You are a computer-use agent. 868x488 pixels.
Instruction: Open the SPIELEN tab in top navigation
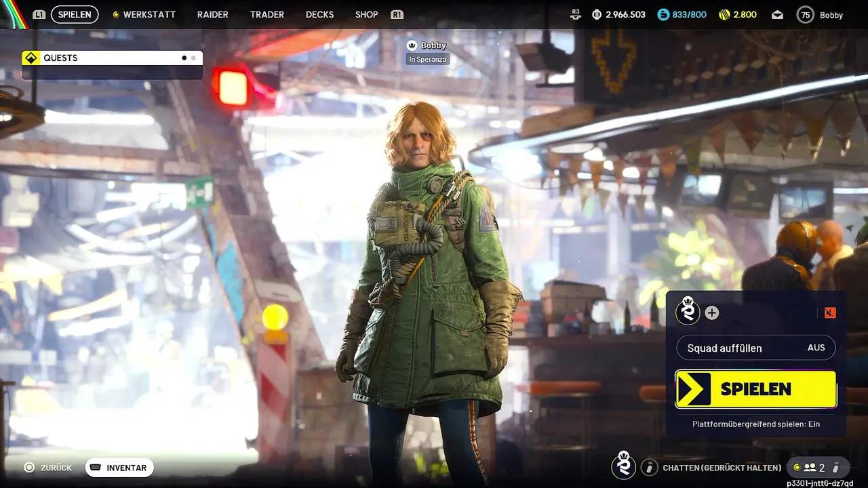point(75,14)
